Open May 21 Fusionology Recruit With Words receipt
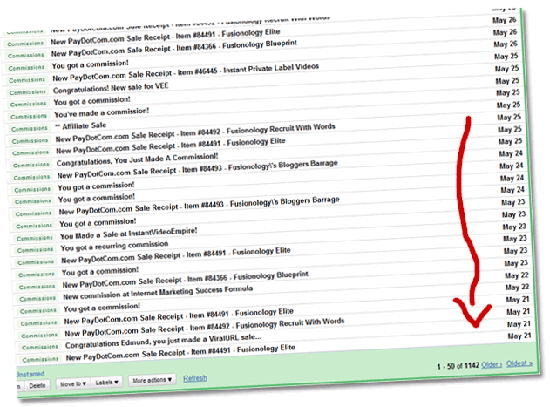 click(204, 327)
